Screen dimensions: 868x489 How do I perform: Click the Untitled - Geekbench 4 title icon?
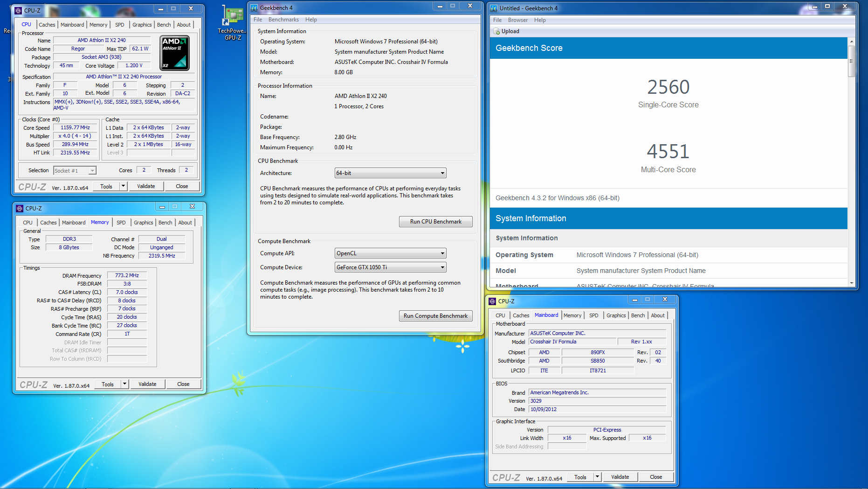click(x=494, y=8)
